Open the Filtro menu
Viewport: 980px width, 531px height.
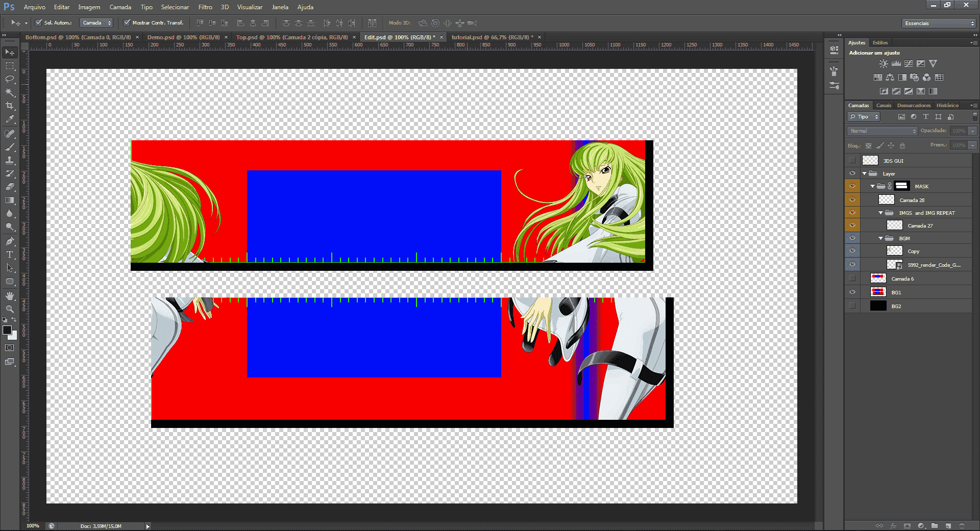tap(205, 7)
